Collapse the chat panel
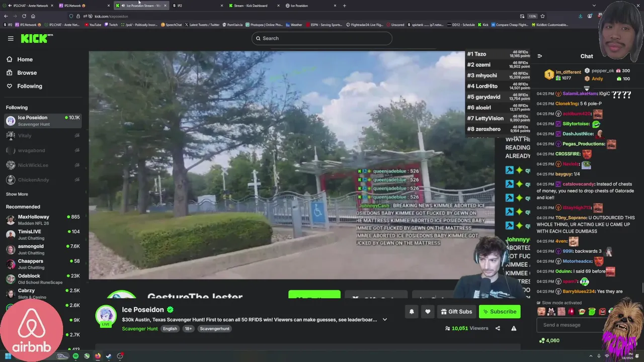This screenshot has height=362, width=644. (539, 56)
